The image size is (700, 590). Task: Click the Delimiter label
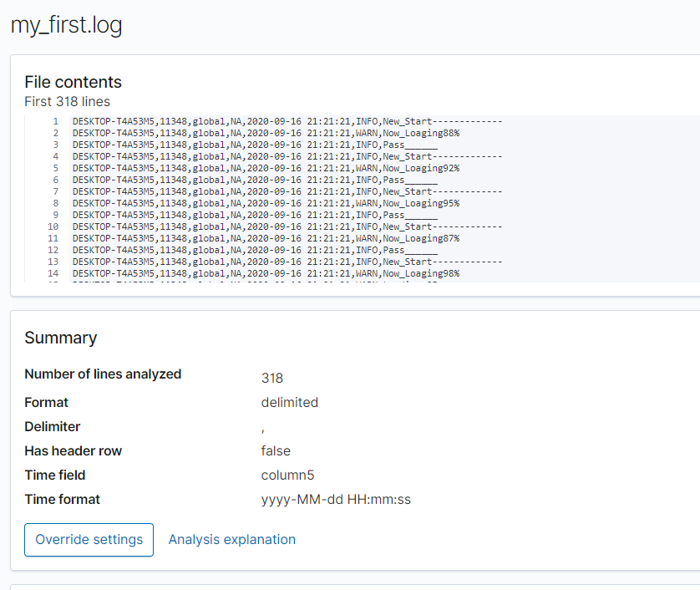pos(53,426)
